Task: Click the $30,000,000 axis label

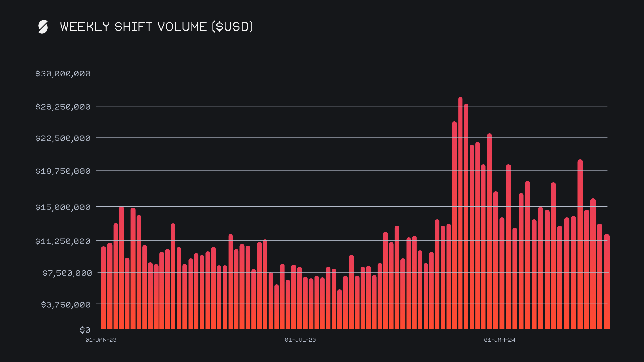Action: point(63,74)
